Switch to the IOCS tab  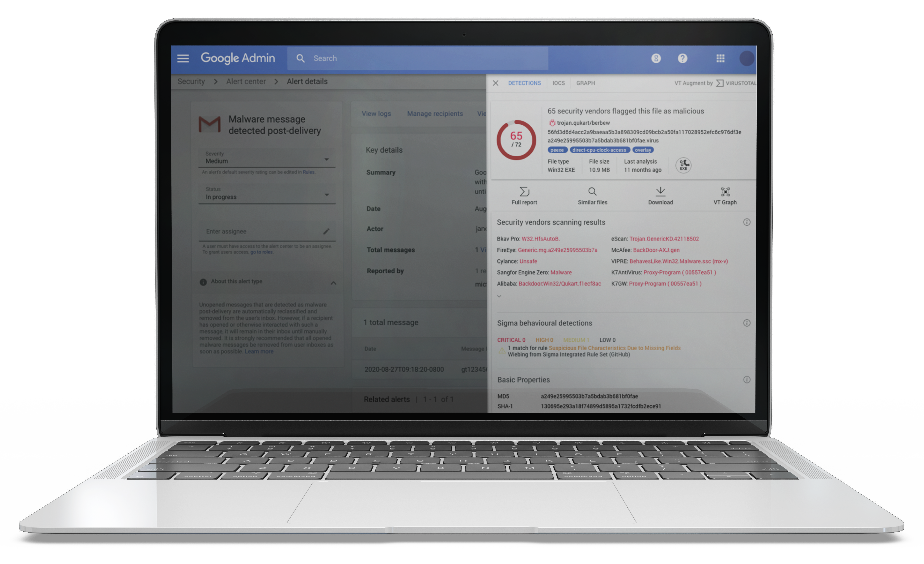click(x=558, y=83)
